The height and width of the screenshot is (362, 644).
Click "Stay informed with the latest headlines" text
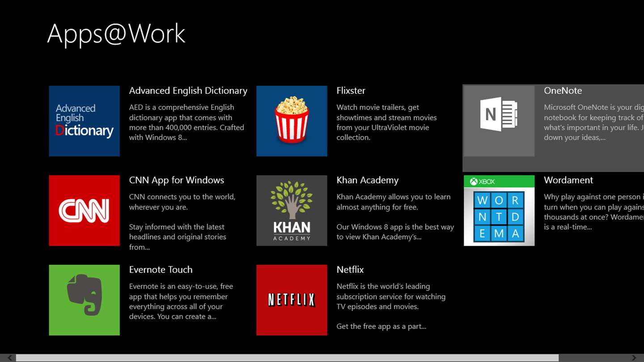pyautogui.click(x=178, y=237)
